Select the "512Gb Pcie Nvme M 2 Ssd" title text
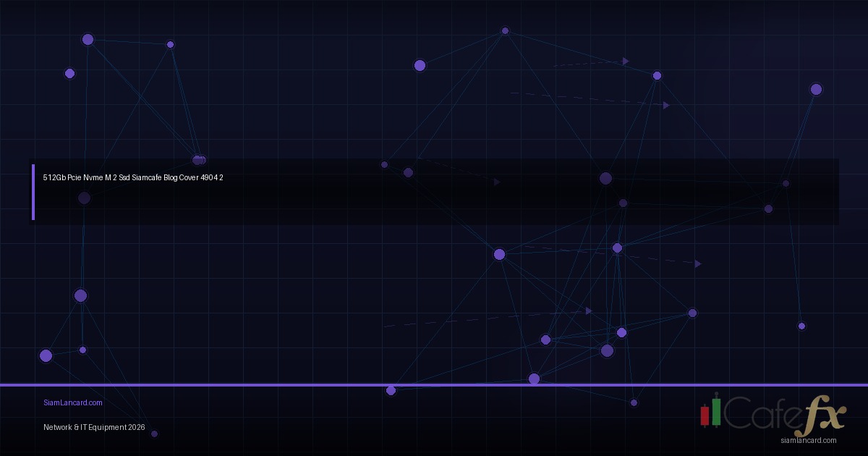The width and height of the screenshot is (868, 456). [x=132, y=177]
